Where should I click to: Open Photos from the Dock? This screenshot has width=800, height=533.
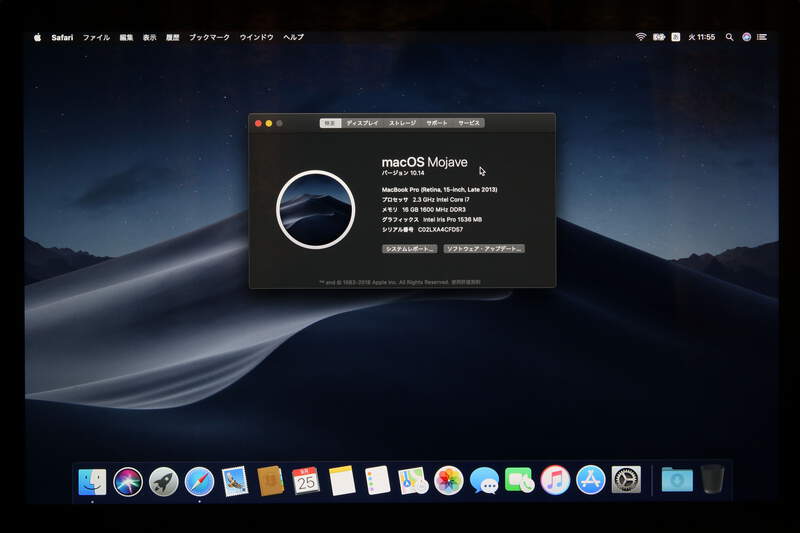pos(448,480)
